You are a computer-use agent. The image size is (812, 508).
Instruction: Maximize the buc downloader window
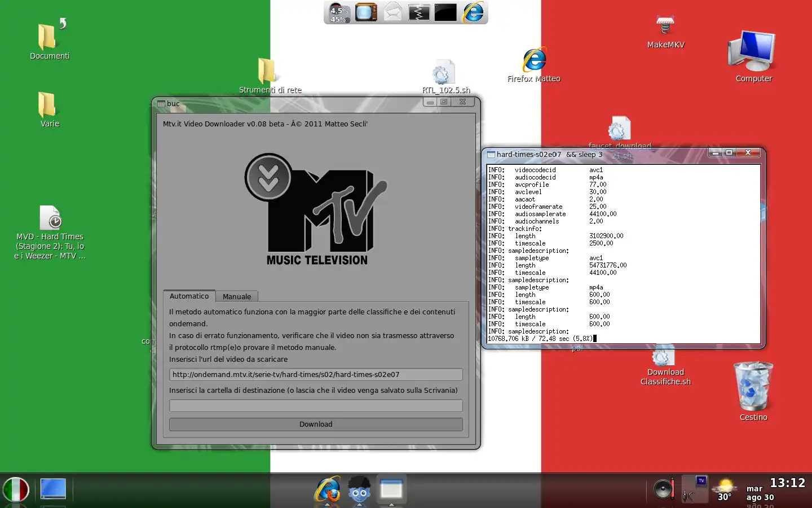tap(444, 102)
